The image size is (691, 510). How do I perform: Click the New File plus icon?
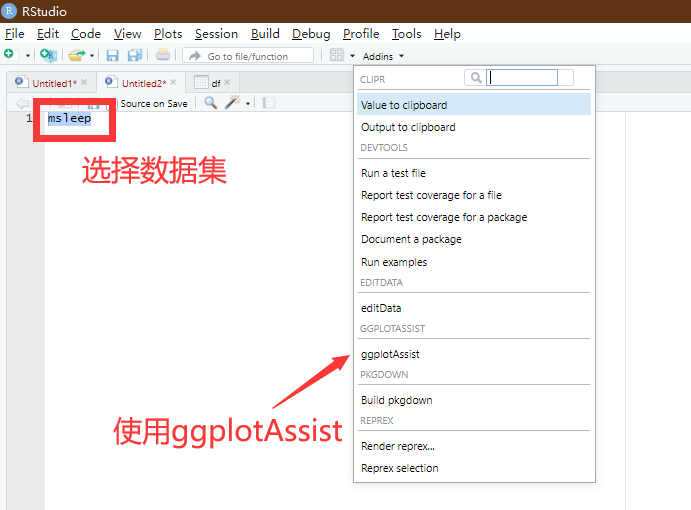coord(9,55)
